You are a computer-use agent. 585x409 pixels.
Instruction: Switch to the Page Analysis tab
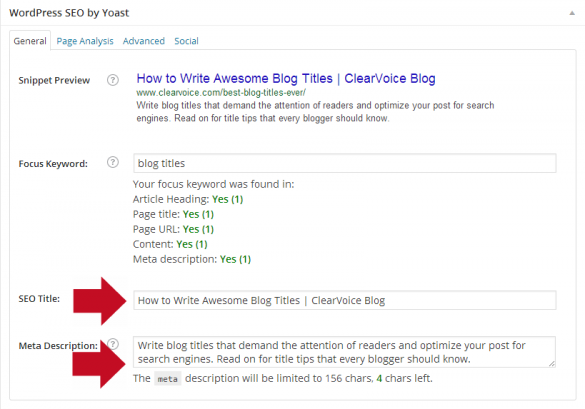pos(85,41)
